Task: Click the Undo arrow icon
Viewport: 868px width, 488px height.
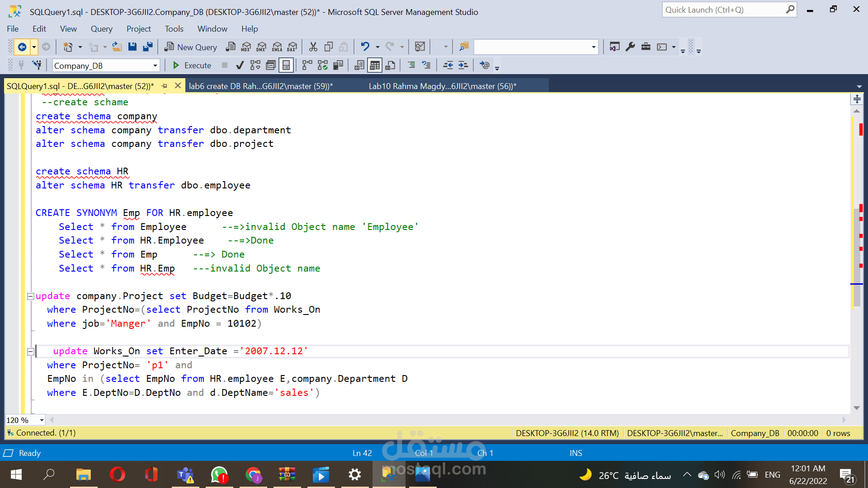Action: click(x=365, y=47)
